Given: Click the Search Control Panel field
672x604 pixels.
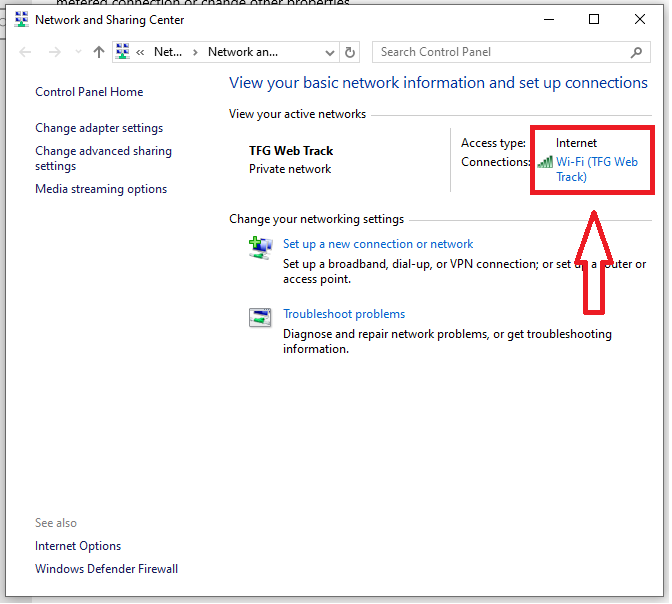Looking at the screenshot, I should click(x=500, y=52).
